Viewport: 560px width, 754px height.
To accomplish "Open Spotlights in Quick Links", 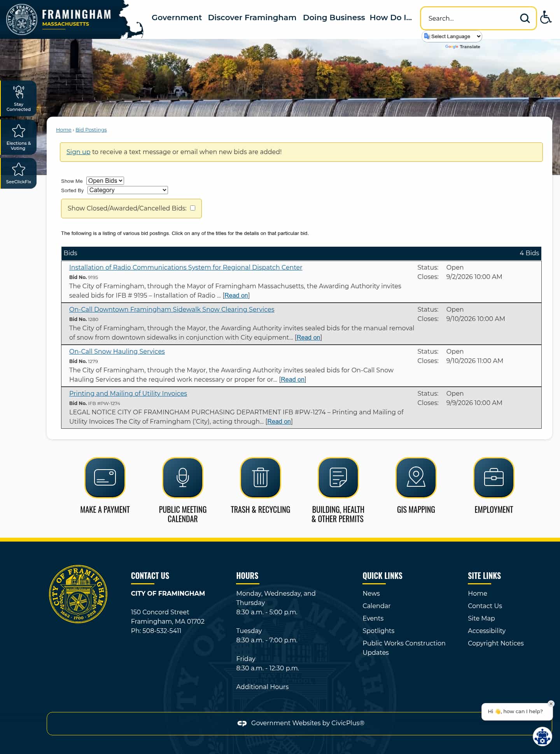I will point(378,631).
